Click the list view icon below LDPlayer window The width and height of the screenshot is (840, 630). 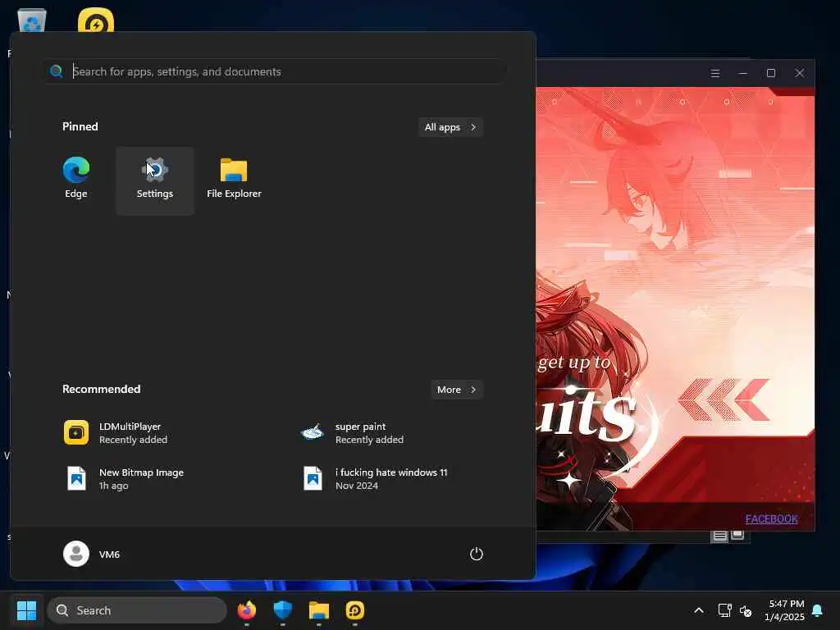(x=719, y=535)
